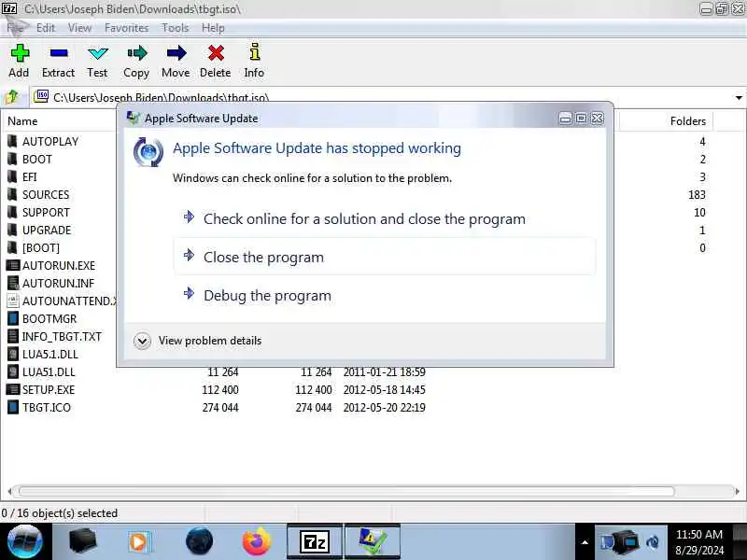747x560 pixels.
Task: Switch to Apple Software Update taskbar button
Action: [372, 542]
